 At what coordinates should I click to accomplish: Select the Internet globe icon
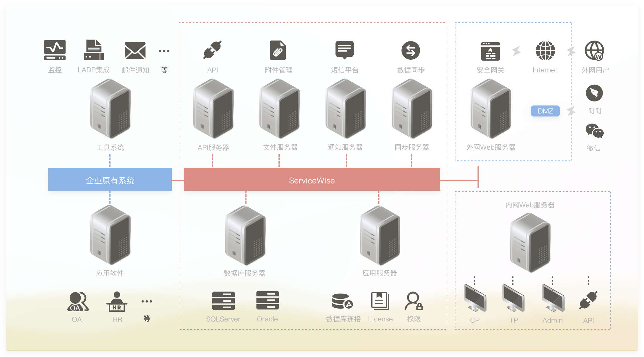(x=545, y=50)
